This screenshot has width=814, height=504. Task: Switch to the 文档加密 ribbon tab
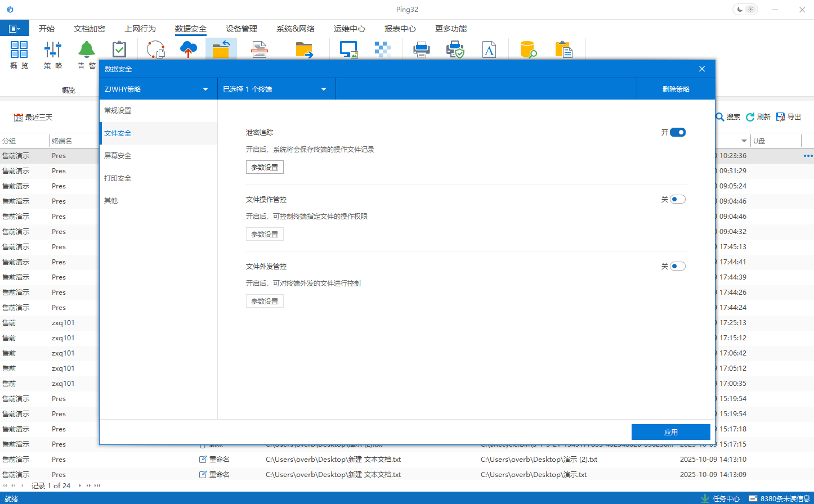click(90, 29)
